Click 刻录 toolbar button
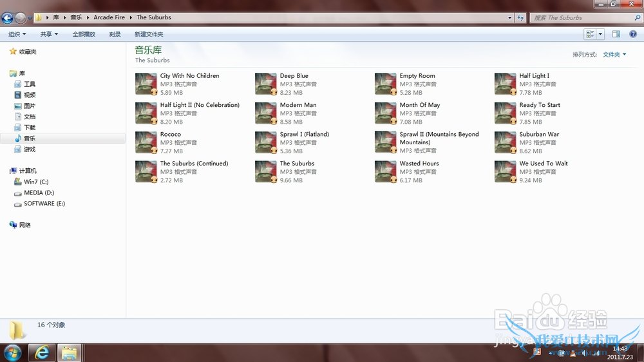Viewport: 644px width, 362px height. click(x=115, y=34)
